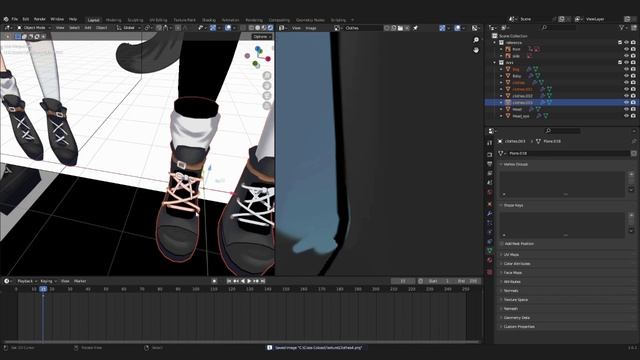
Task: Disable rendering of the Head object
Action: [633, 109]
